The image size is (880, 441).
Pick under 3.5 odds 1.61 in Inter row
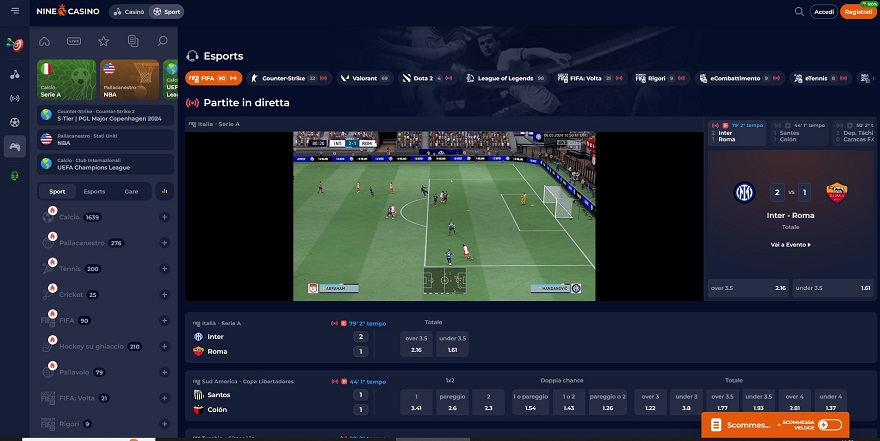(452, 343)
